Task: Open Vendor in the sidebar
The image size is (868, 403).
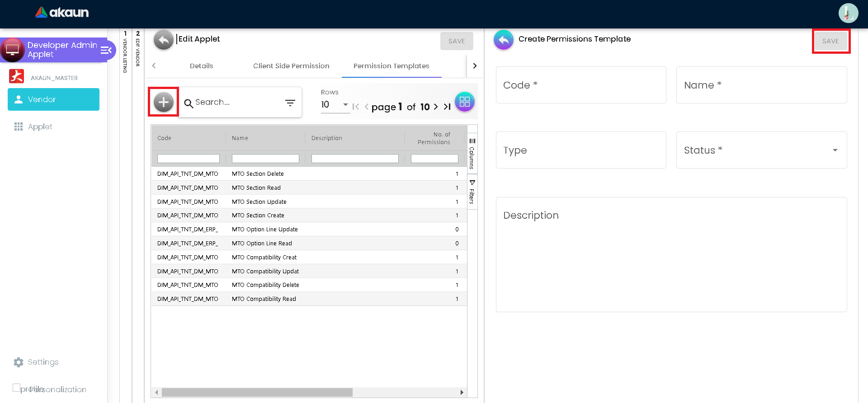Action: (x=53, y=99)
